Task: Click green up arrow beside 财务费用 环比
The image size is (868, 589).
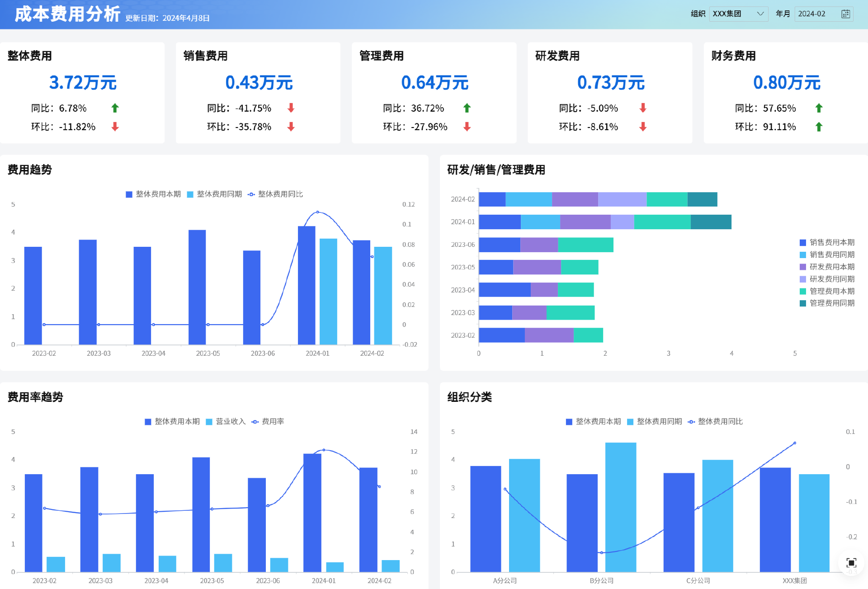Action: tap(819, 127)
